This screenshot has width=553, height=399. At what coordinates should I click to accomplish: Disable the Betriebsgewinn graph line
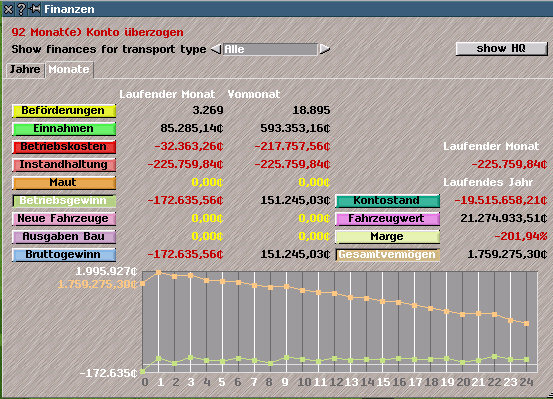click(64, 200)
